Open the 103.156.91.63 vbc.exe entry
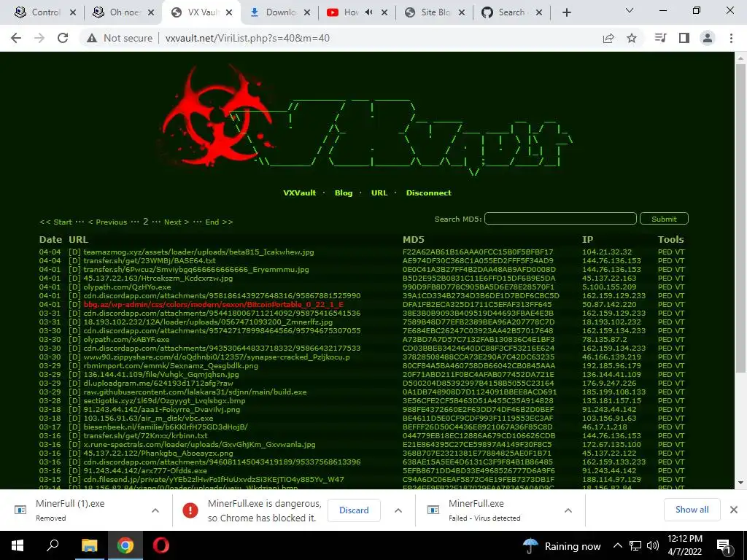Image resolution: width=747 pixels, height=560 pixels. coord(148,418)
